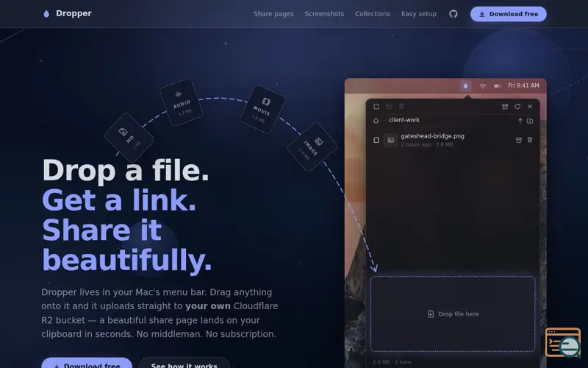Click the Dropper droplet in the menu bar

click(465, 85)
